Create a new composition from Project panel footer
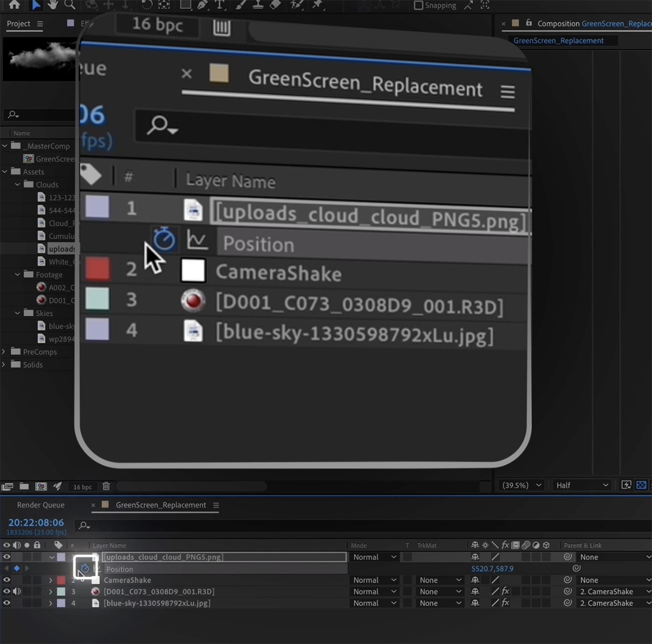Screen dimensions: 652x644 click(x=41, y=486)
